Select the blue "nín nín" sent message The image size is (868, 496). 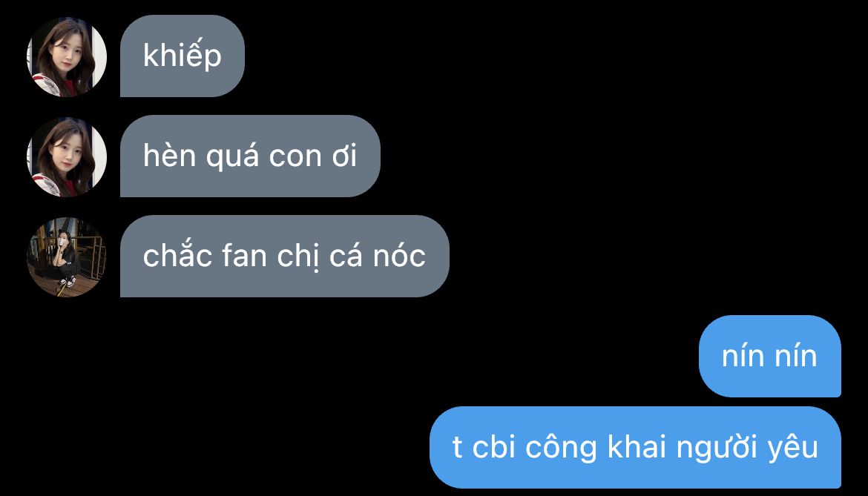(x=770, y=356)
